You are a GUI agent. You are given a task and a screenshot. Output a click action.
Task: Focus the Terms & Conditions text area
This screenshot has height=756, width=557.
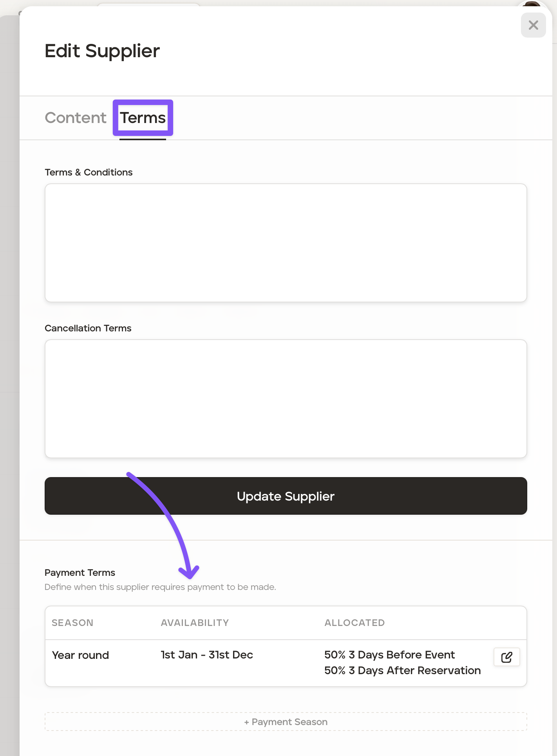(286, 242)
